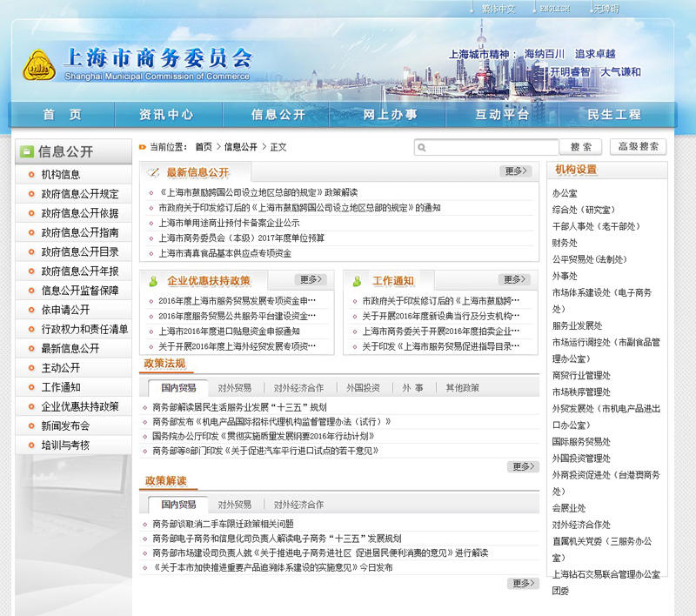696x616 pixels.
Task: Open 资讯中心 in the navigation bar
Action: pyautogui.click(x=166, y=115)
